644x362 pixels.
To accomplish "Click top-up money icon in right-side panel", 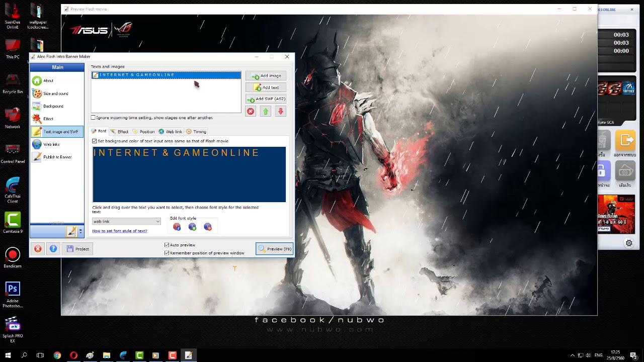I will tap(625, 171).
